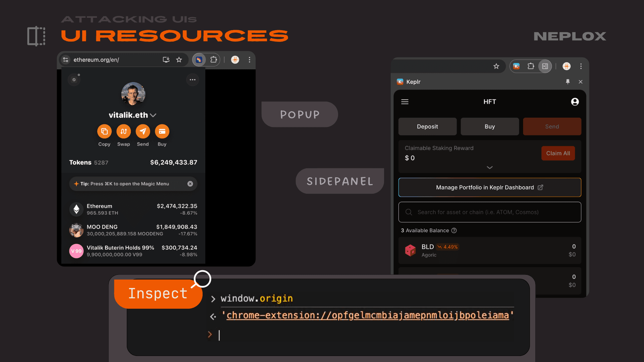Bookmark the page with the star icon
This screenshot has width=644, height=362.
(179, 59)
